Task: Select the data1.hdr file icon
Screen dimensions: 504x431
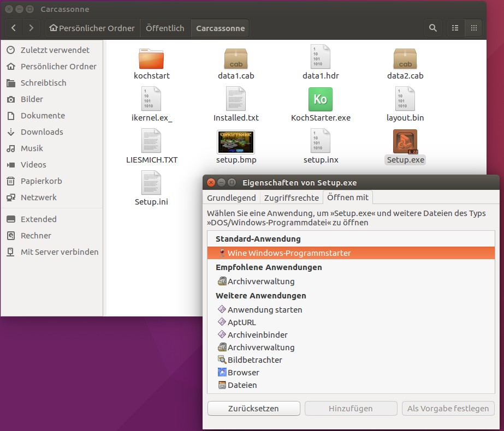Action: tap(321, 57)
